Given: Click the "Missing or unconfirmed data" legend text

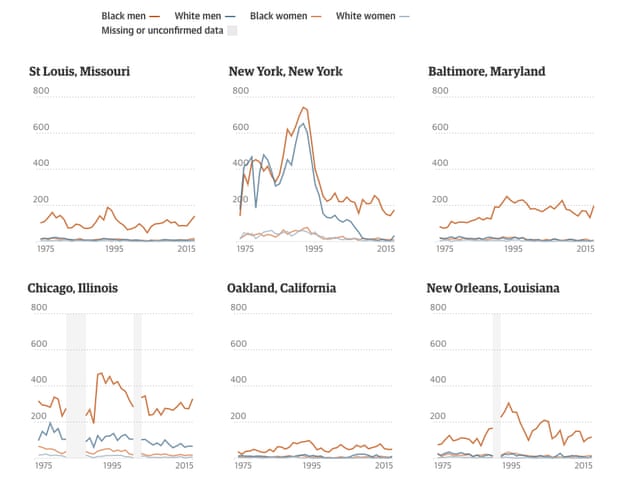Looking at the screenshot, I should [161, 31].
